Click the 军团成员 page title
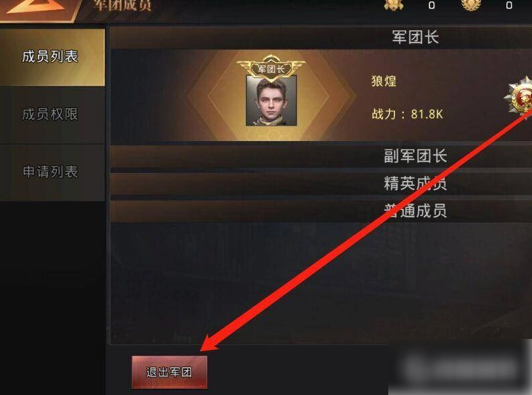The image size is (532, 395). tap(123, 5)
